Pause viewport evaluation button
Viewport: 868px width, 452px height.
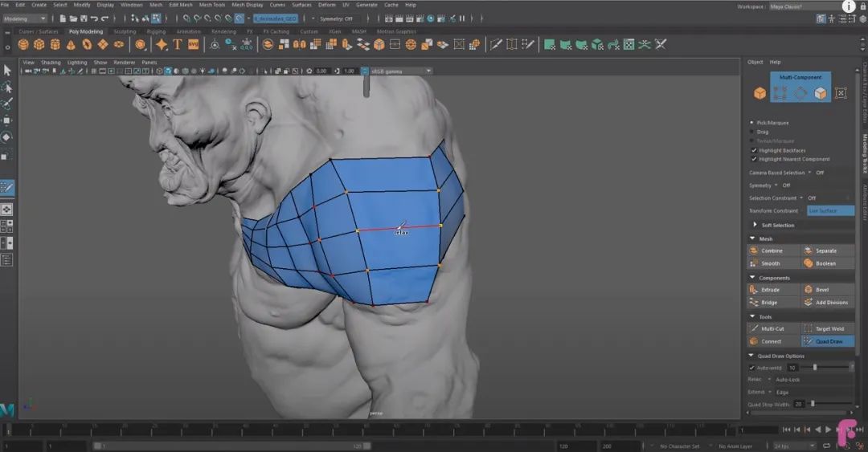pos(461,18)
